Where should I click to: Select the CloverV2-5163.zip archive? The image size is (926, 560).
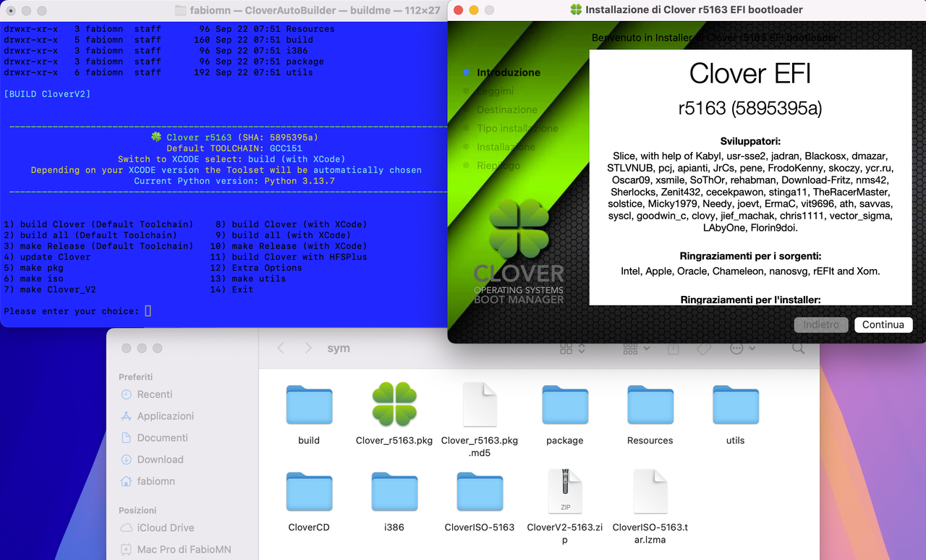point(565,492)
